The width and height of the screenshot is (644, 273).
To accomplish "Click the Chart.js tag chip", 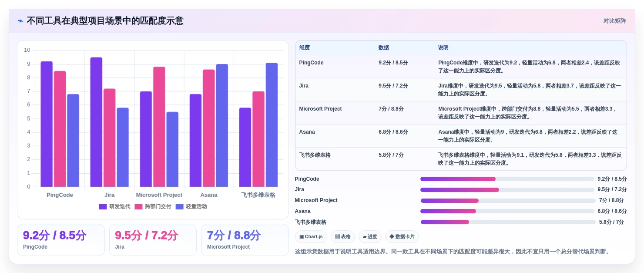I will pos(311,237).
